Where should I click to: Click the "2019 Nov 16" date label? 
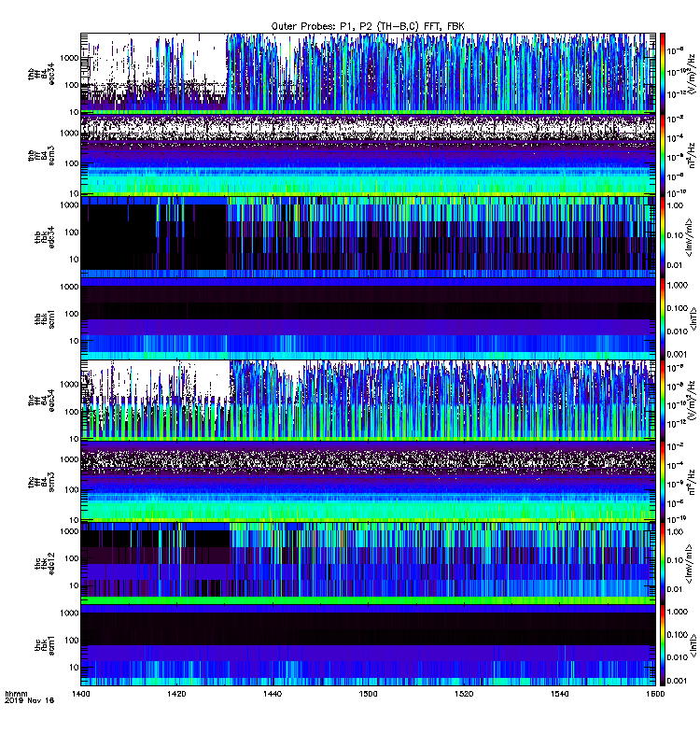29,700
